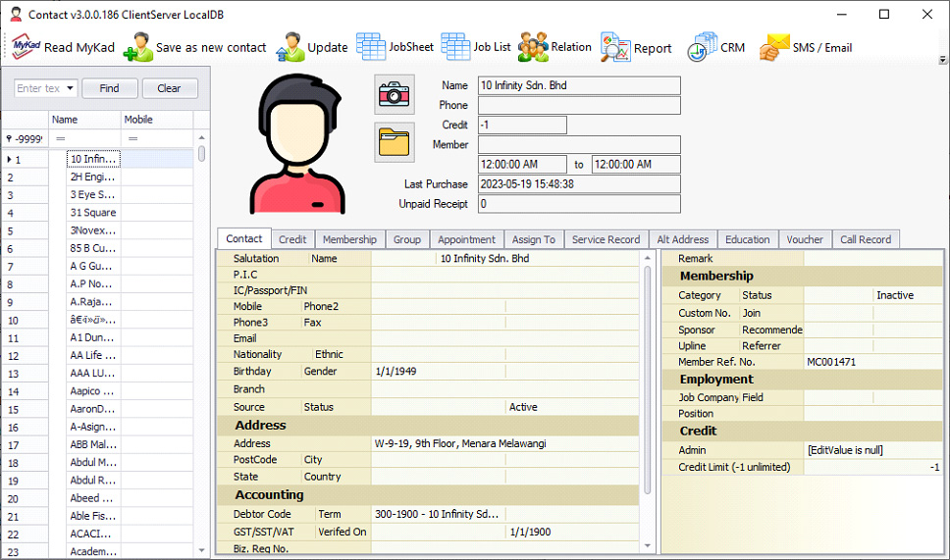Open the JobSheet toolbar icon
Image resolution: width=950 pixels, height=560 pixels.
click(371, 47)
